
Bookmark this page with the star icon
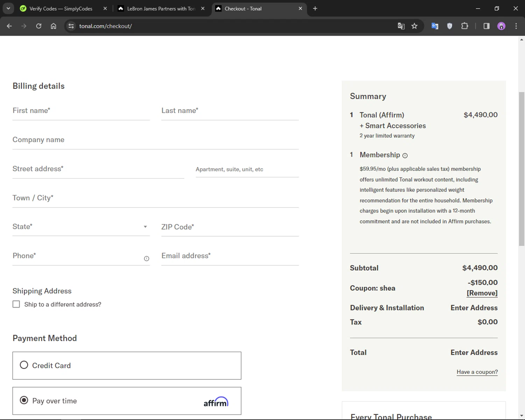click(414, 26)
